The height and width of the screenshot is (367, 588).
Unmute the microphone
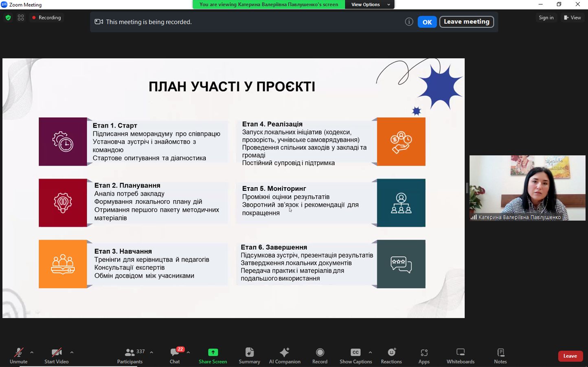[x=19, y=355]
